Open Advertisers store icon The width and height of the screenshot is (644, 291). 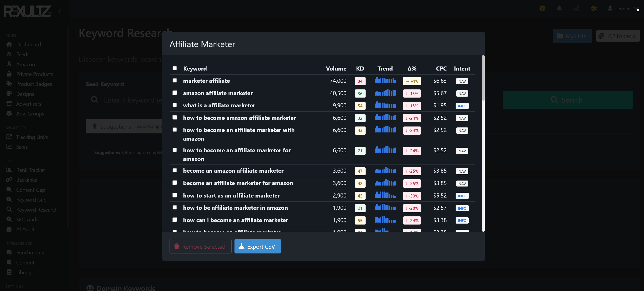(x=9, y=104)
